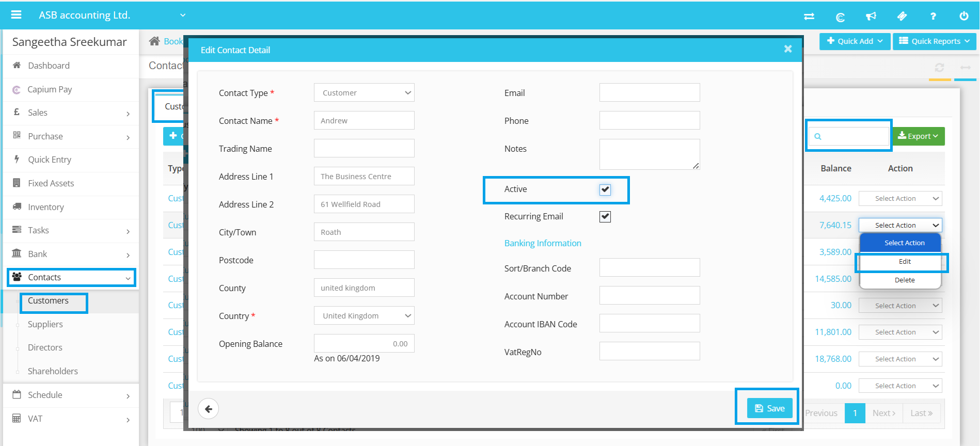980x446 pixels.
Task: Open Capium Pay in sidebar
Action: 71,89
